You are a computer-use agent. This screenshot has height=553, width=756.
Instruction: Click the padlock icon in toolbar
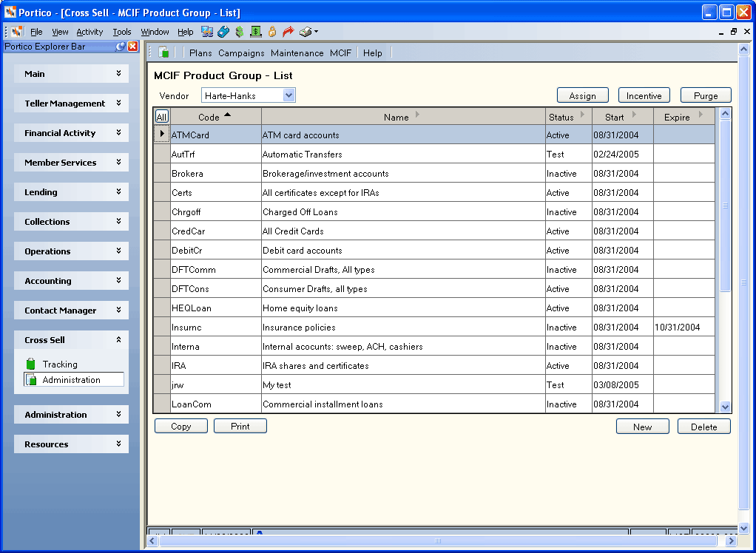click(x=272, y=32)
